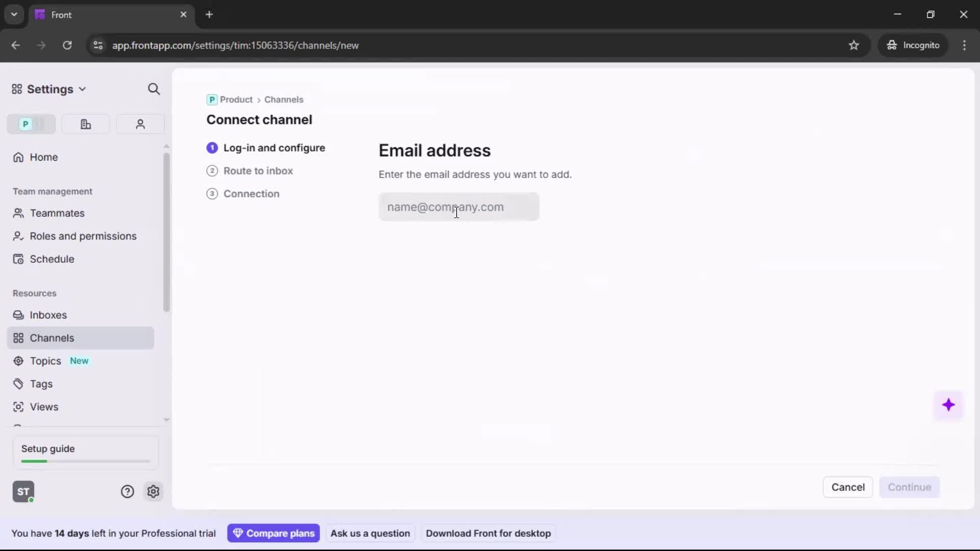Screen dimensions: 980x551
Task: Click the search icon next to Settings
Action: pyautogui.click(x=154, y=89)
